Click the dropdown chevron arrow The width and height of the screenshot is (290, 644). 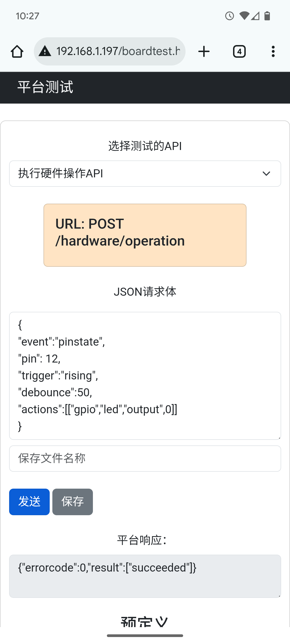click(266, 174)
